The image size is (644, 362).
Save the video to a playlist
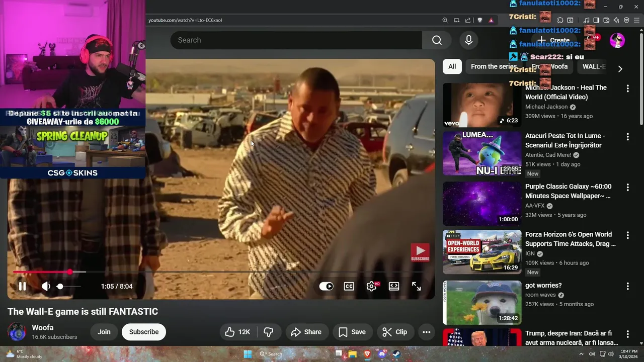pos(352,332)
